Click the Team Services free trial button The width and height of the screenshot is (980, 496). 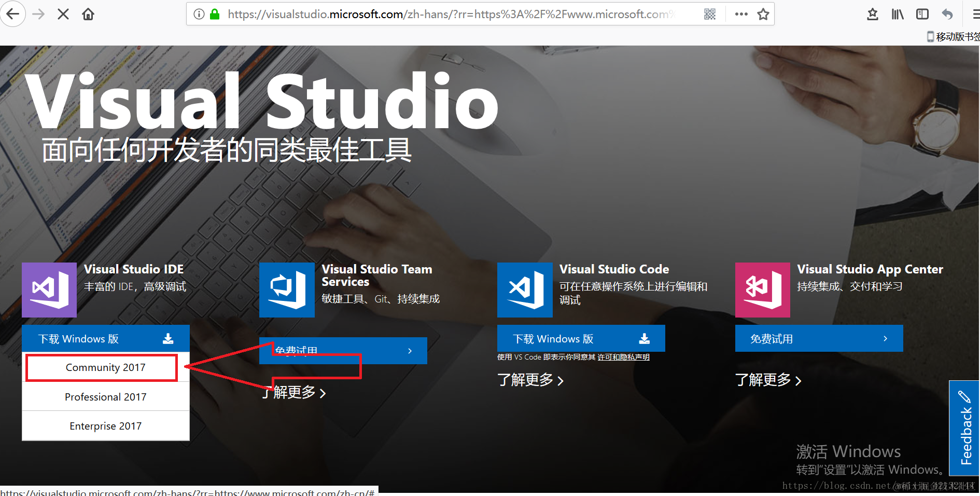[343, 351]
